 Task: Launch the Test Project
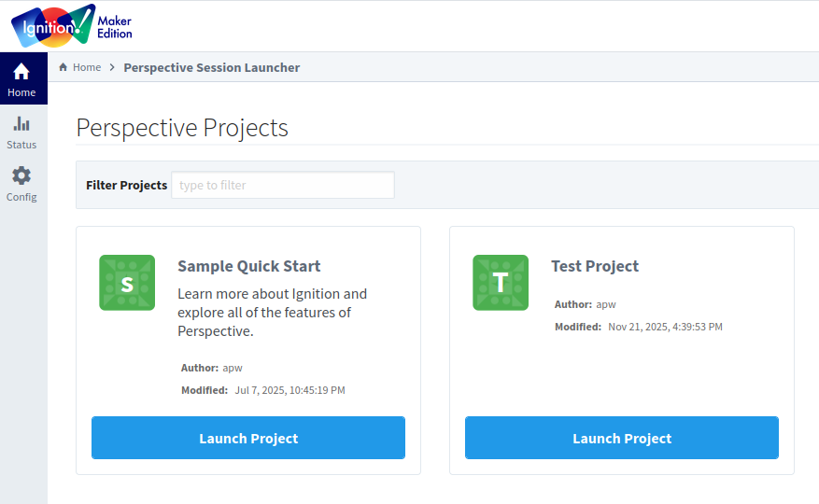click(x=622, y=438)
